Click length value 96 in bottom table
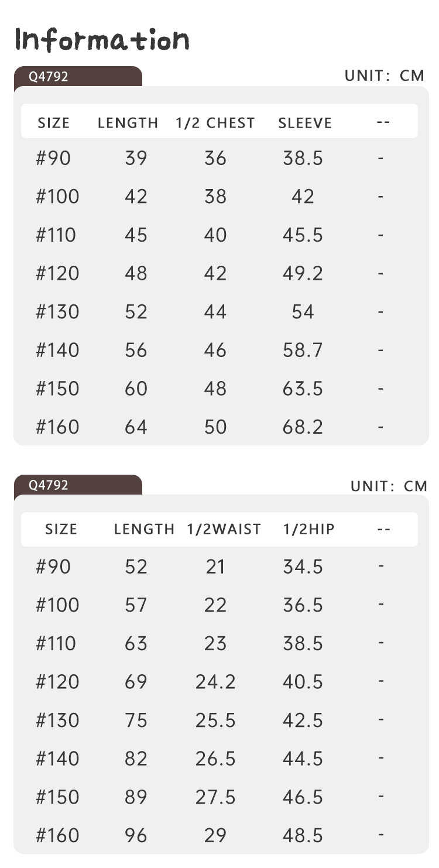This screenshot has height=868, width=439. click(136, 835)
